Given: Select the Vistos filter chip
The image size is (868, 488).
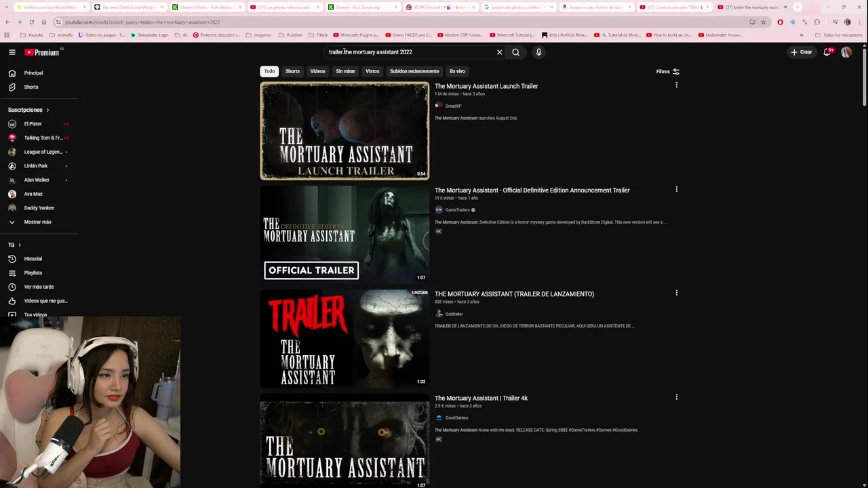Looking at the screenshot, I should pos(372,71).
